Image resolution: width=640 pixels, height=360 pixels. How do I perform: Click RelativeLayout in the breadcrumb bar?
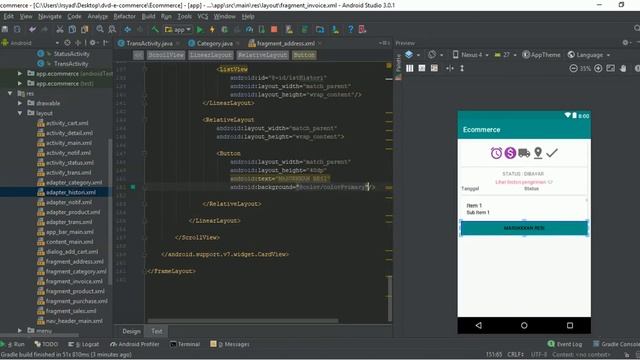pyautogui.click(x=263, y=55)
